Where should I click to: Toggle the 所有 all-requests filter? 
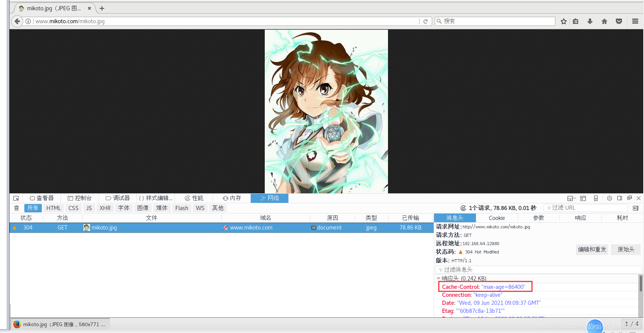[33, 208]
